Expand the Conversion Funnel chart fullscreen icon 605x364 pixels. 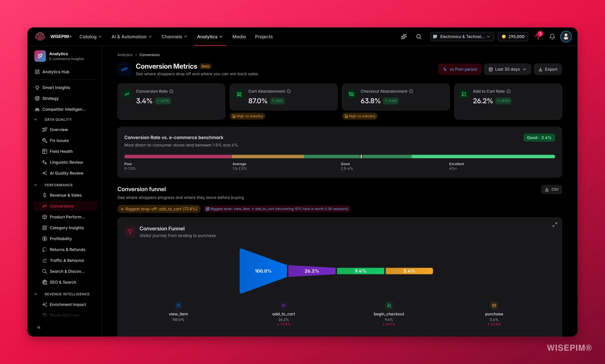tap(555, 225)
